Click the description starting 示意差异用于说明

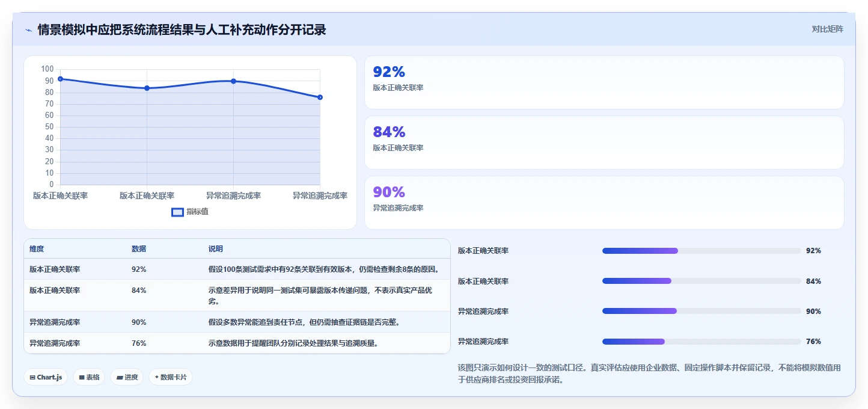tap(320, 295)
